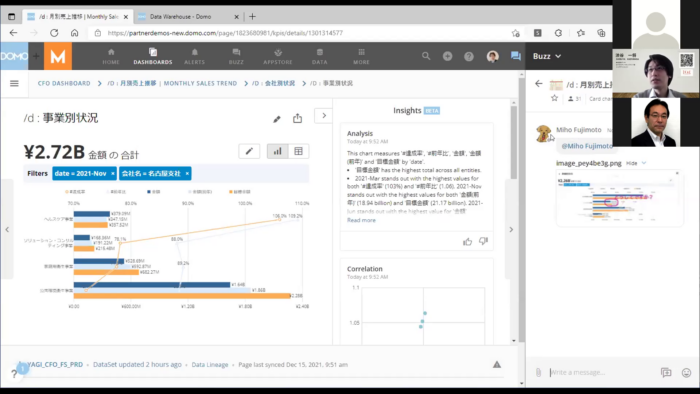
Task: Close the Monthly Sales browser tab
Action: coord(126,17)
